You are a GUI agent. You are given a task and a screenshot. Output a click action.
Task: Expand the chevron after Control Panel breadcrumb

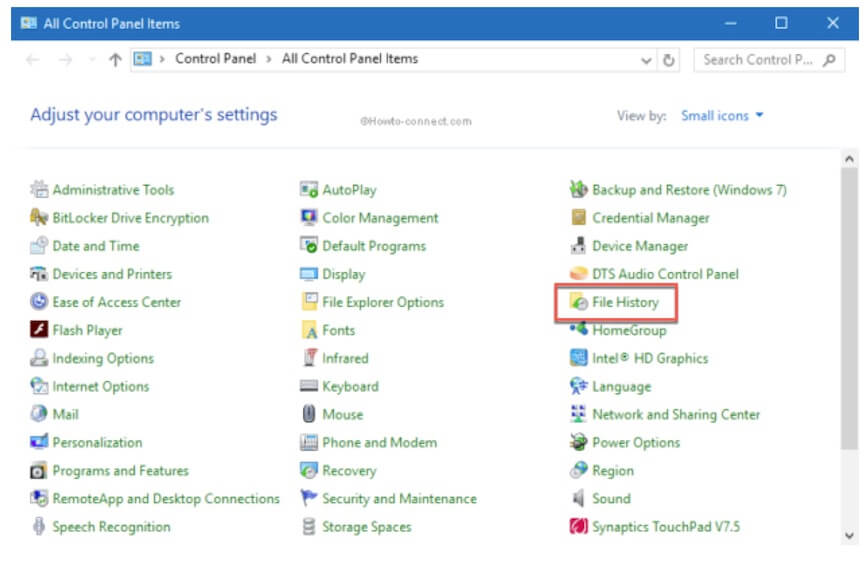pos(269,59)
